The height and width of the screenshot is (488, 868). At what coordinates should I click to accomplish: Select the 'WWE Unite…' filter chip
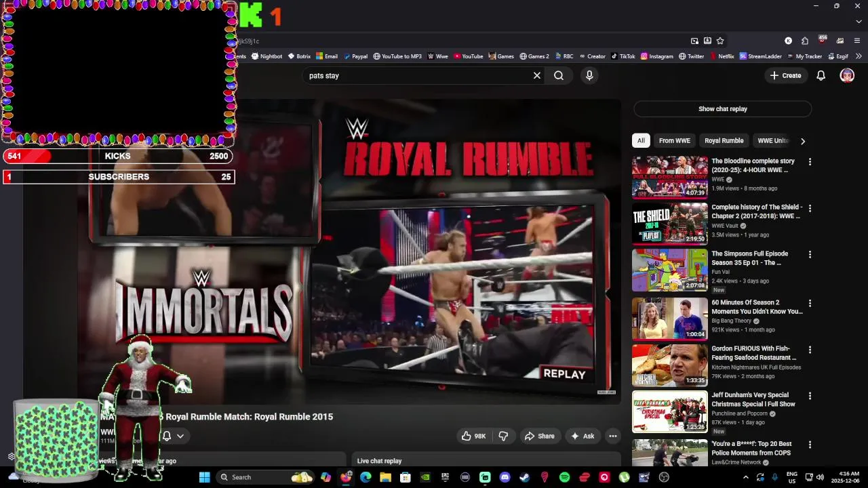pos(773,141)
